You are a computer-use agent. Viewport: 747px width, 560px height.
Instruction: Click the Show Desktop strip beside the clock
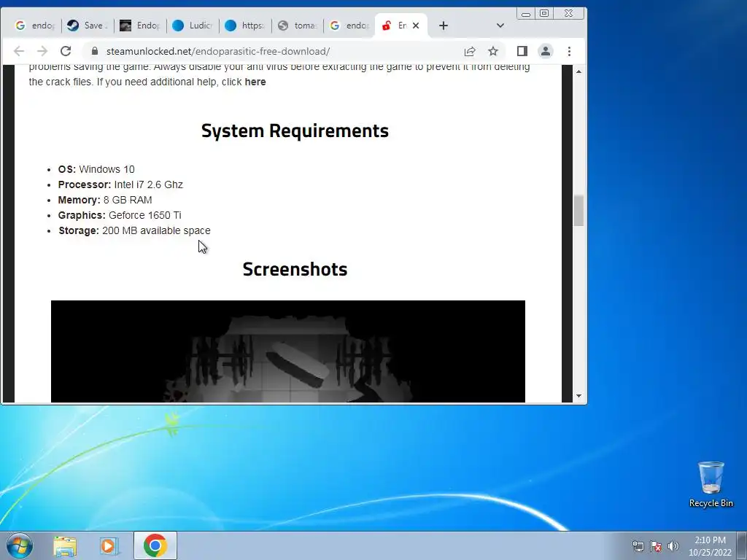[x=742, y=545]
